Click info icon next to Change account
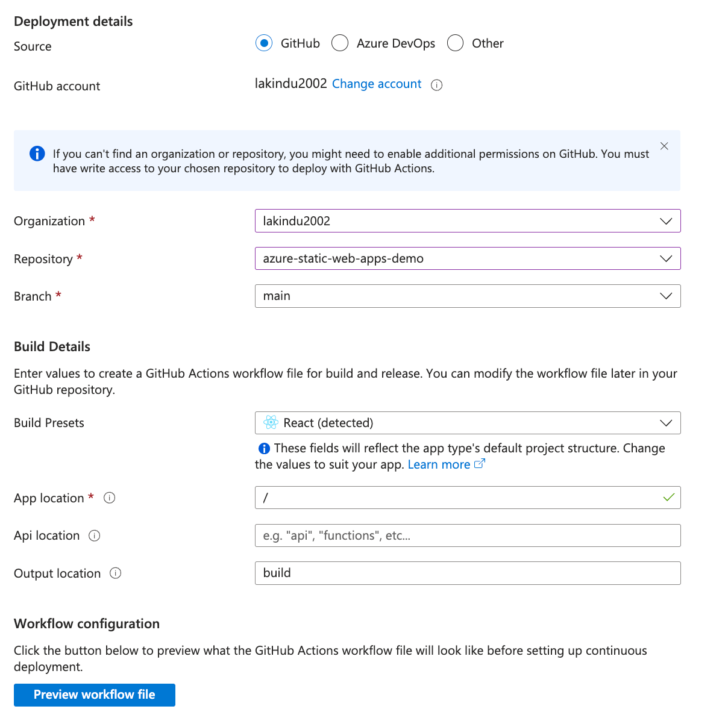 click(437, 85)
